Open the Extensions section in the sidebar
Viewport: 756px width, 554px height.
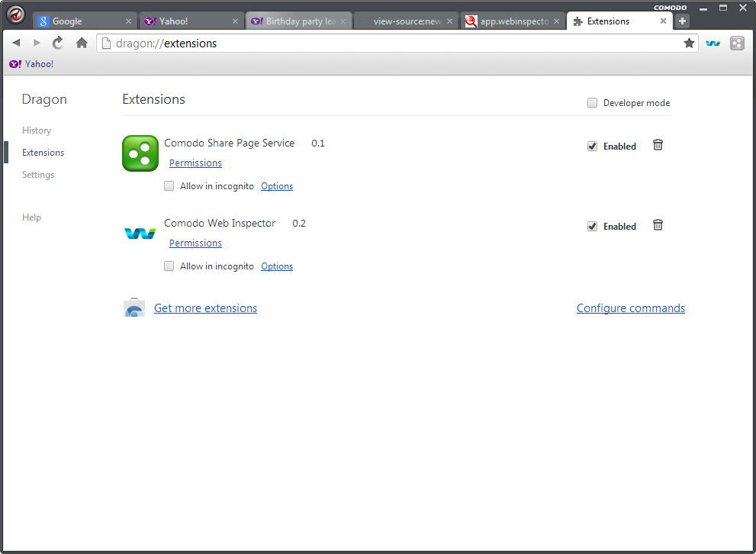(43, 152)
